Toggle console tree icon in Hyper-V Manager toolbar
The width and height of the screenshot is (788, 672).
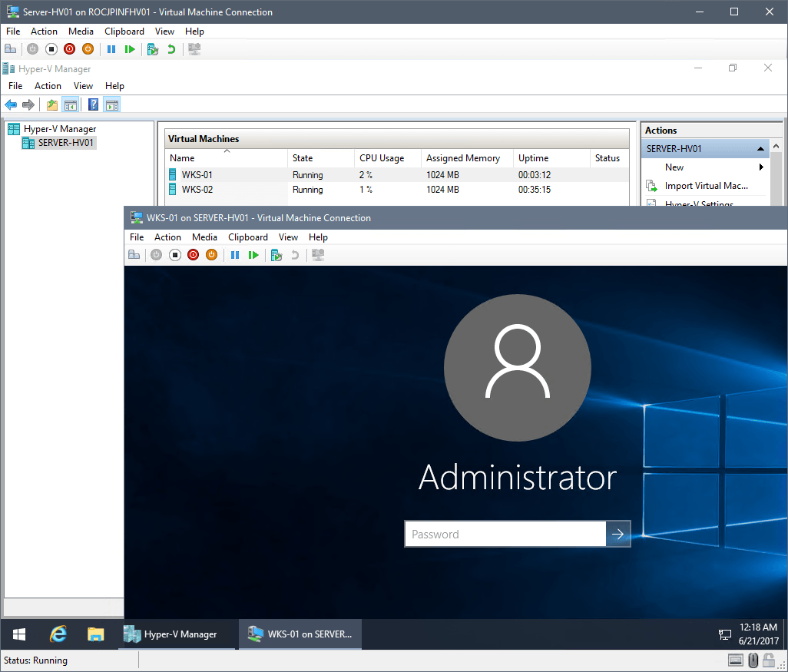(x=71, y=105)
